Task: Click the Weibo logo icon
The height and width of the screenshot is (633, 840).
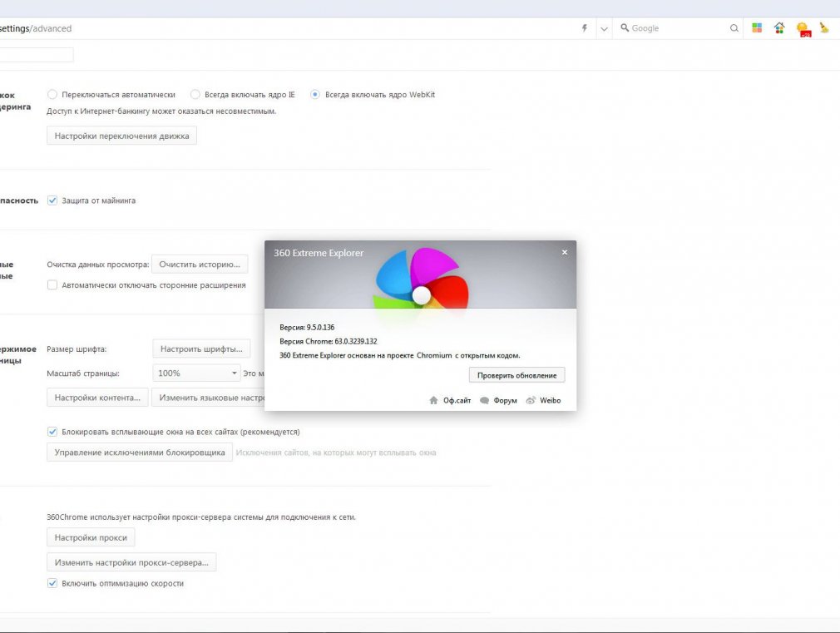Action: 531,400
